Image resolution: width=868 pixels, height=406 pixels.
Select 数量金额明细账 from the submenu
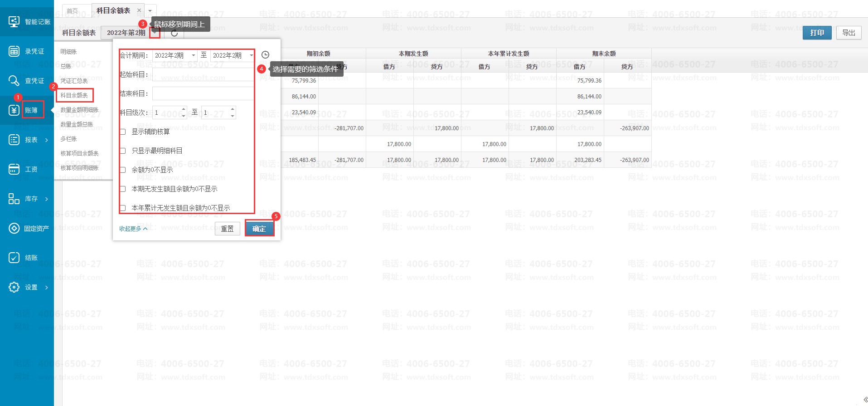click(79, 110)
